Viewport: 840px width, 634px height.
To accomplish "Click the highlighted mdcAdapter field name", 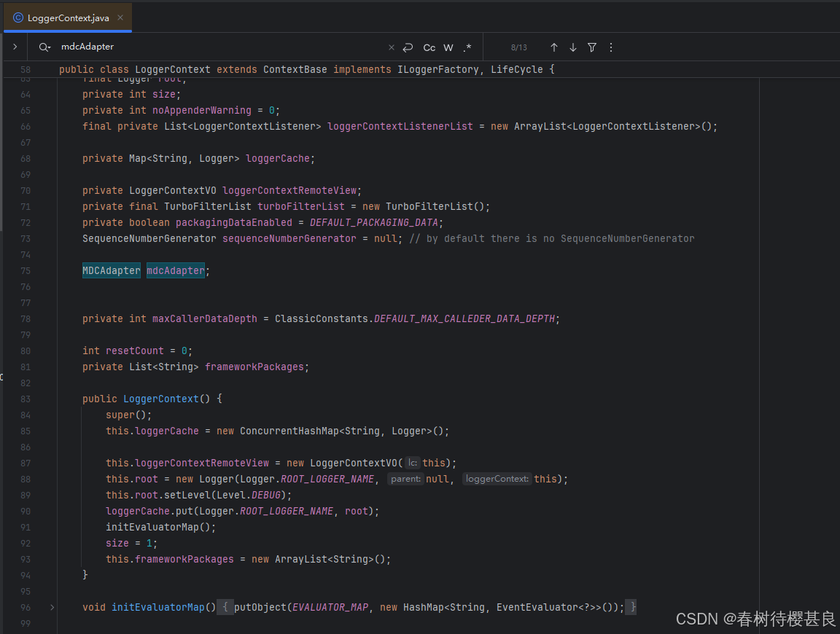I will pyautogui.click(x=176, y=270).
